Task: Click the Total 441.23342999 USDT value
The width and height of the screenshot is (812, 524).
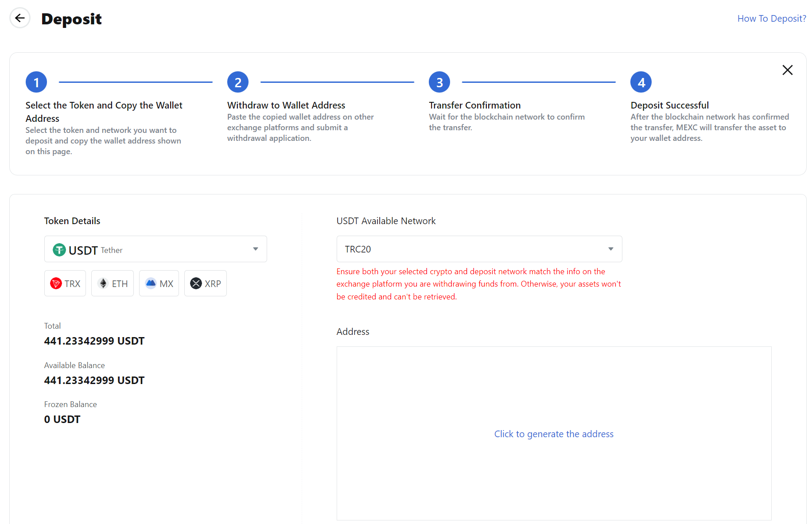Action: click(x=94, y=341)
